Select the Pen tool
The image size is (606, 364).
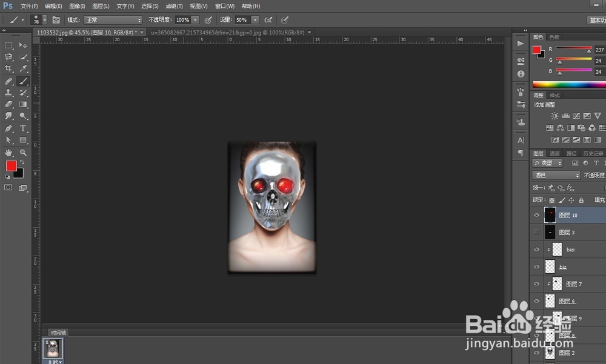[8, 128]
